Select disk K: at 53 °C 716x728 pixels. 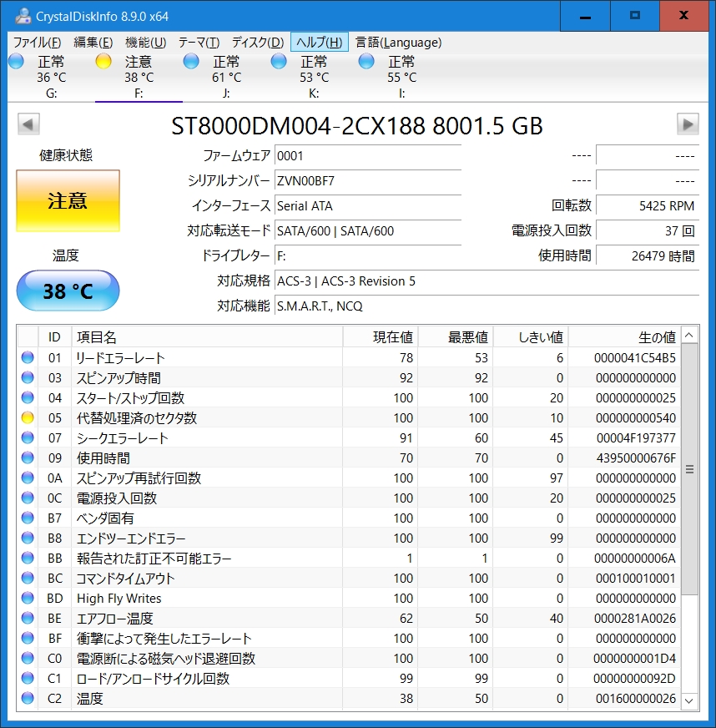point(314,77)
